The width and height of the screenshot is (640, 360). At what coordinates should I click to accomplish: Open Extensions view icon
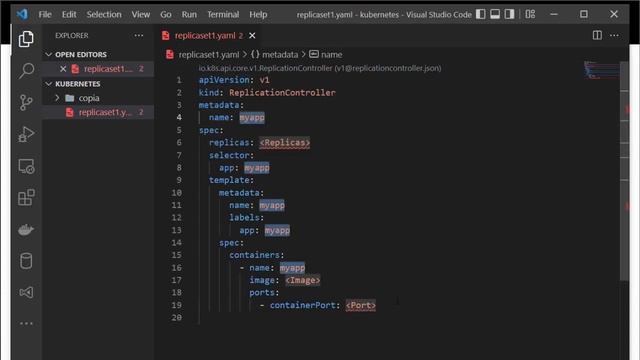click(26, 198)
